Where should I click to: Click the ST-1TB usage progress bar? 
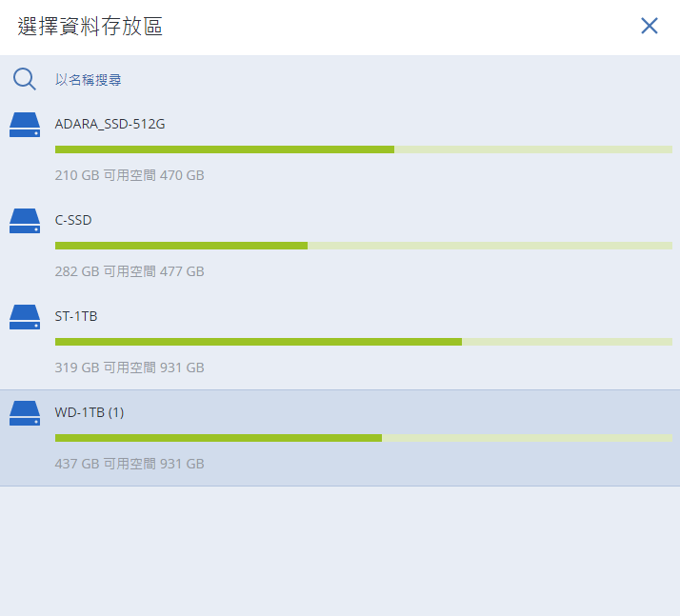click(x=363, y=342)
